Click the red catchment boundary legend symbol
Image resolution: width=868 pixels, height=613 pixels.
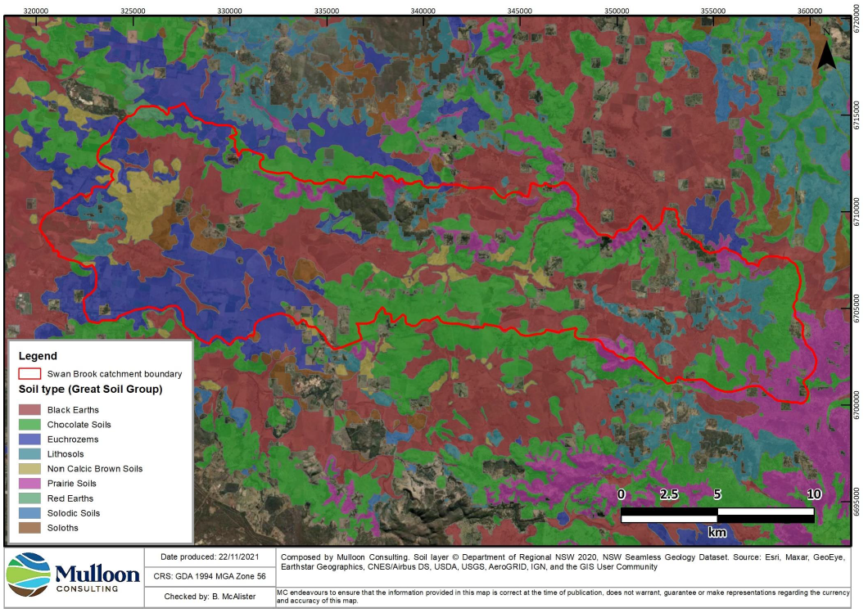29,374
